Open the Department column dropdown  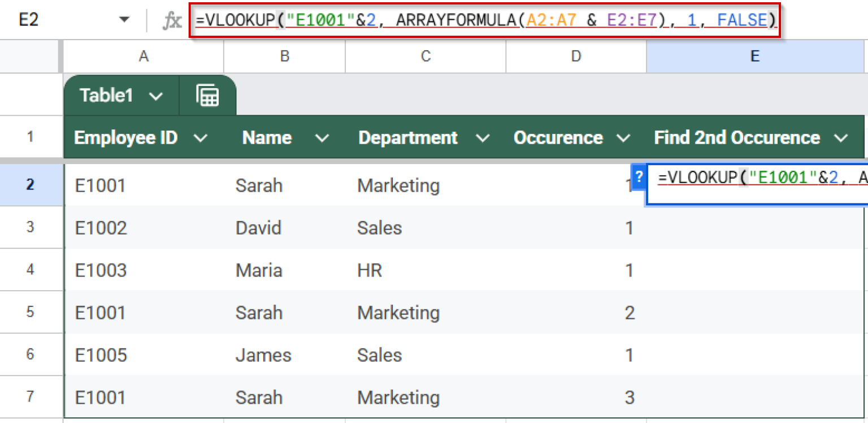click(x=483, y=137)
